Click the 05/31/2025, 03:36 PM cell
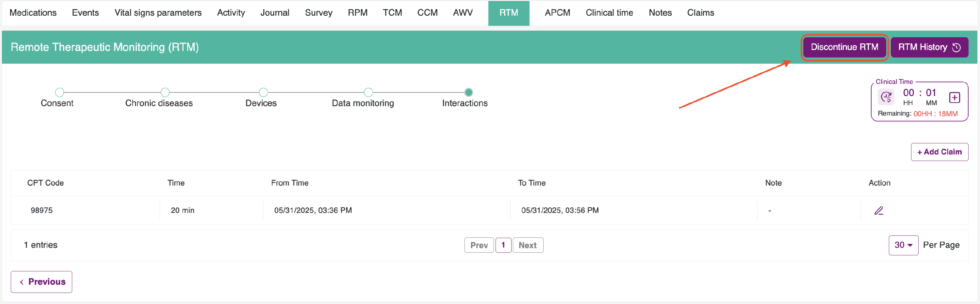 (313, 210)
